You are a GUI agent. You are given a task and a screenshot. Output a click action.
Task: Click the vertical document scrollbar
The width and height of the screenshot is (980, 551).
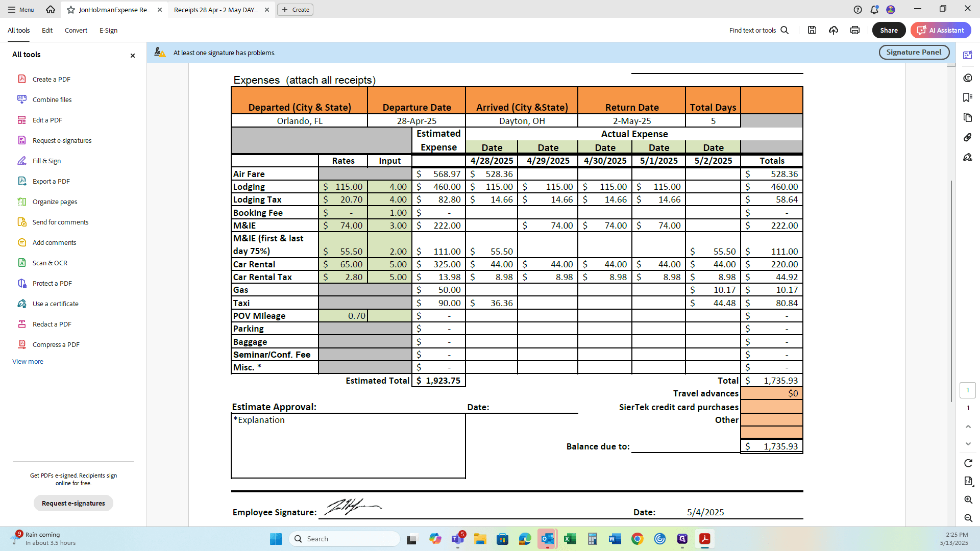(950, 291)
